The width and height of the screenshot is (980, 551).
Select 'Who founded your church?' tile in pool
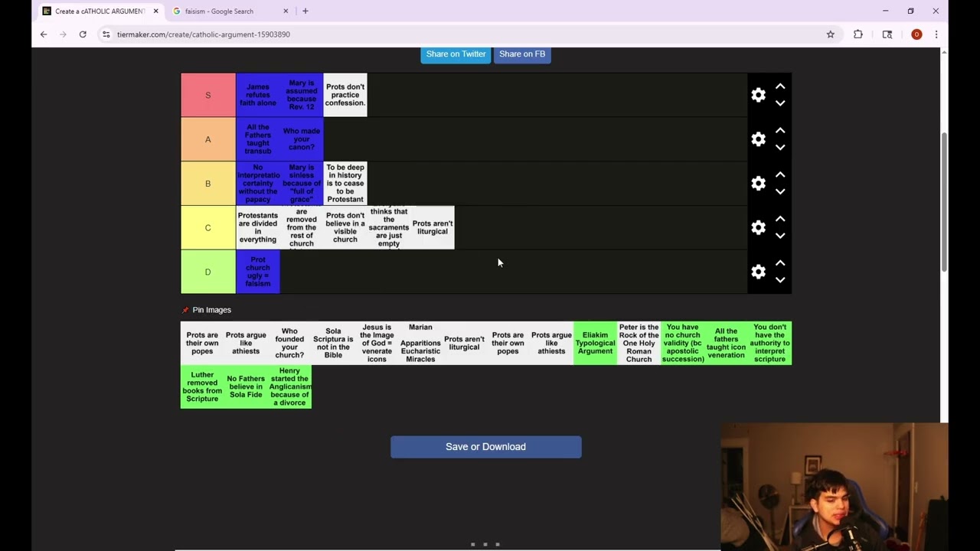[289, 343]
